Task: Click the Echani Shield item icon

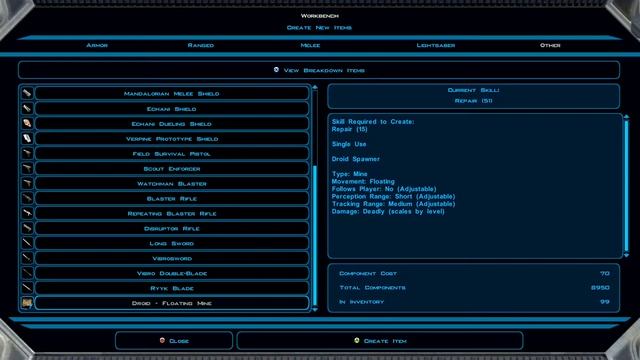Action: pyautogui.click(x=27, y=109)
